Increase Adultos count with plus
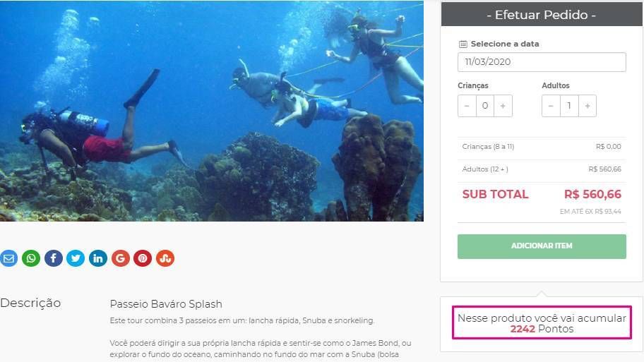Image resolution: width=644 pixels, height=362 pixels. pyautogui.click(x=588, y=106)
